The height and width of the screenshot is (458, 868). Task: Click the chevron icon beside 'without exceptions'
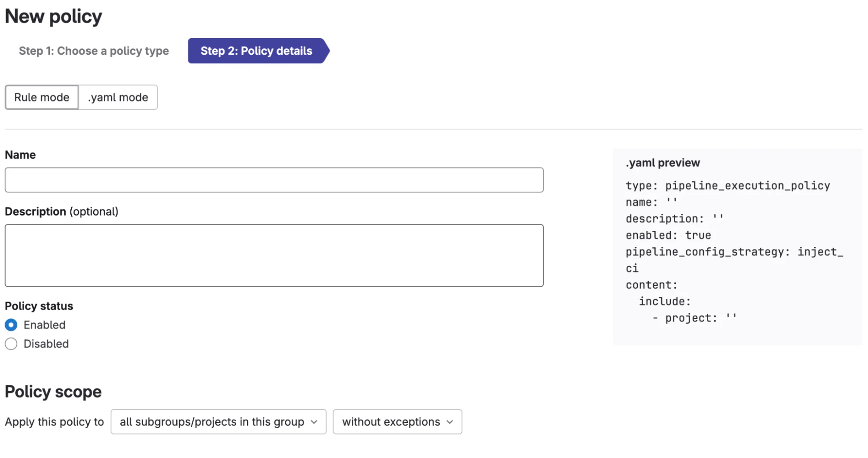(x=450, y=422)
